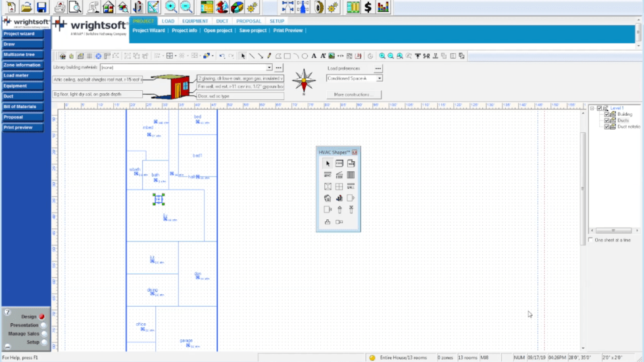Select the Wall shape in HVAC Shapes
The width and height of the screenshot is (644, 362).
pos(351,186)
